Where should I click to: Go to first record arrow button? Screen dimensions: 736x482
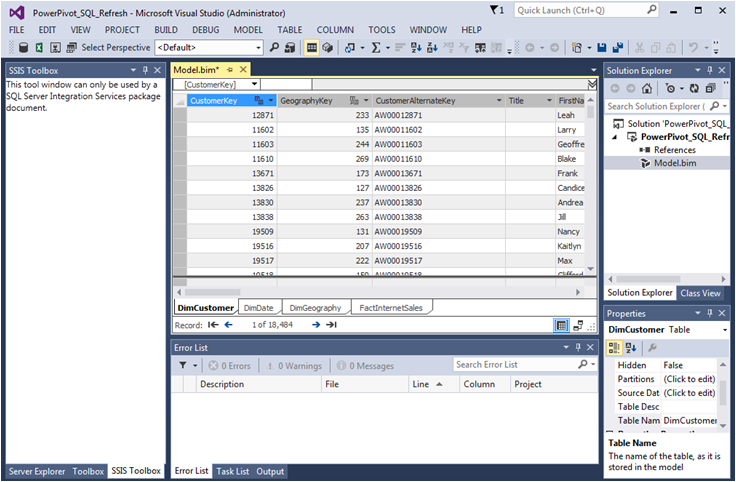click(x=213, y=325)
